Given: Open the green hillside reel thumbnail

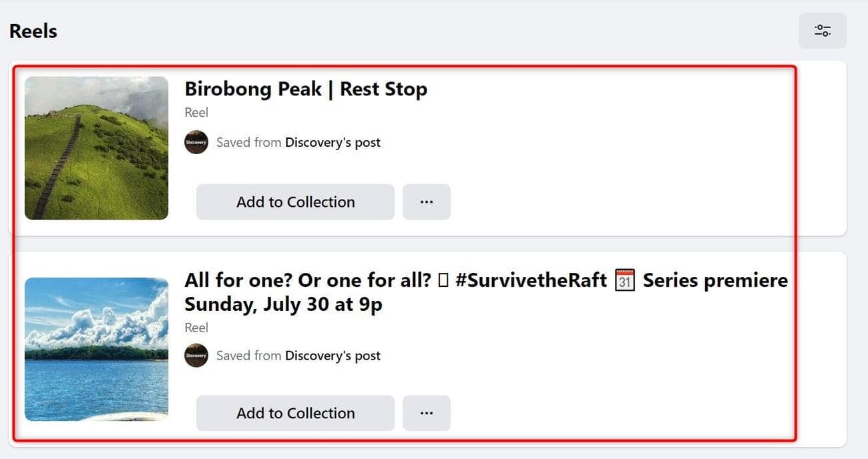Looking at the screenshot, I should pyautogui.click(x=96, y=147).
